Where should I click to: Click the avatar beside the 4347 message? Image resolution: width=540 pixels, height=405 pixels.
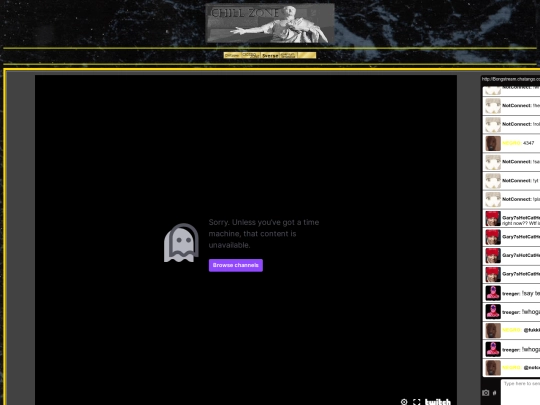(493, 143)
